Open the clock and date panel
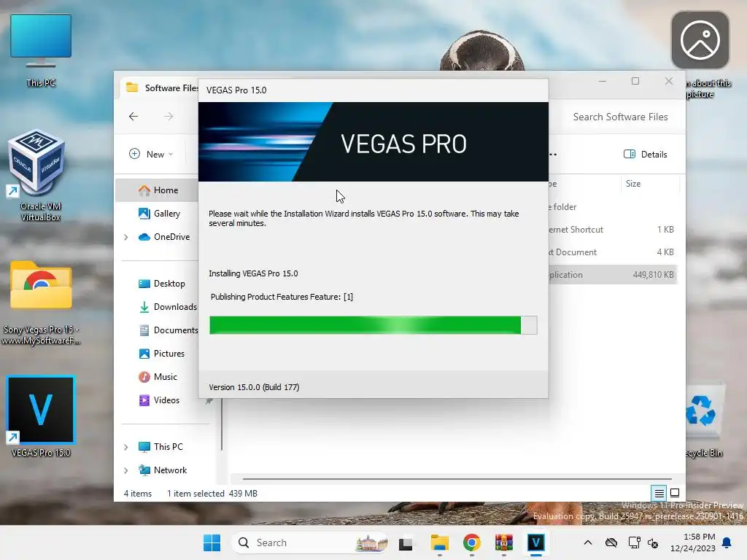 (x=693, y=542)
